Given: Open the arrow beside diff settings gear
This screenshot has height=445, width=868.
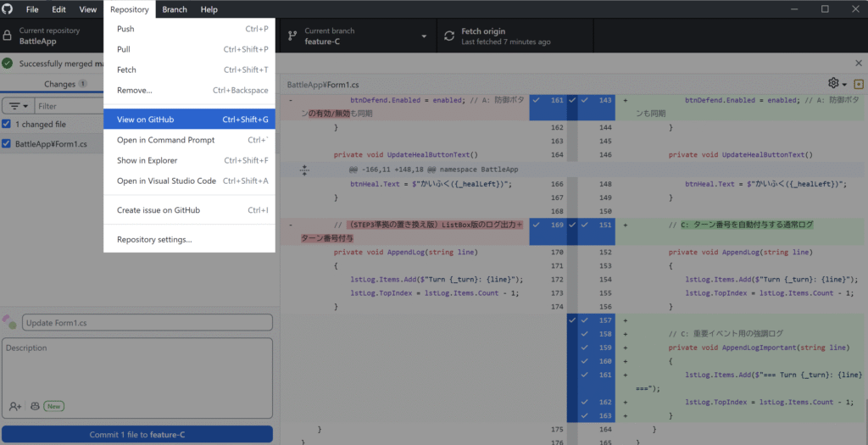Looking at the screenshot, I should 844,84.
